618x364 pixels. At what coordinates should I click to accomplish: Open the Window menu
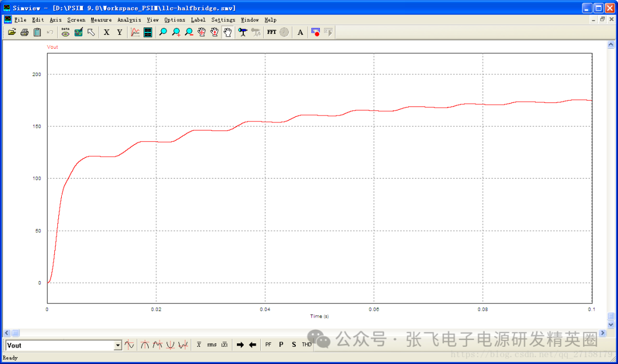250,19
